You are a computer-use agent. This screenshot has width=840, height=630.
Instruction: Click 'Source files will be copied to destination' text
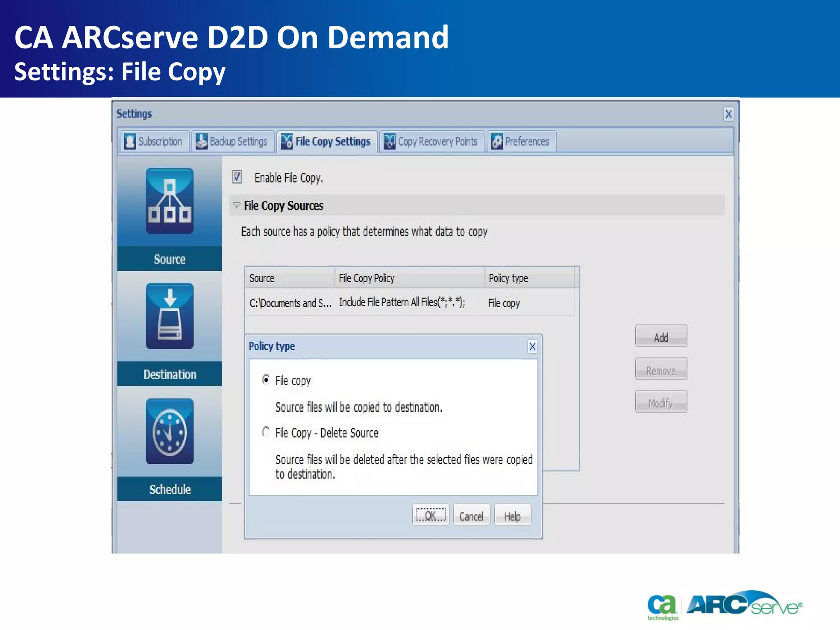tap(359, 407)
